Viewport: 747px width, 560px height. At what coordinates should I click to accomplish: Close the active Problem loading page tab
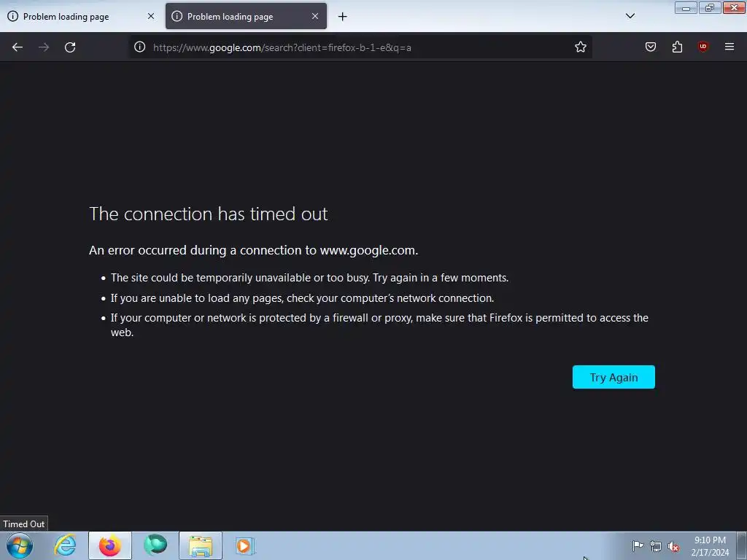click(315, 16)
